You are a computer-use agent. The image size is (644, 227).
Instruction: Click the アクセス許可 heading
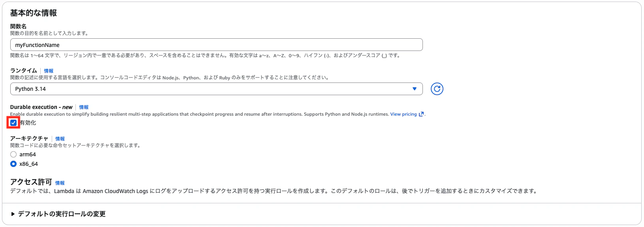31,182
